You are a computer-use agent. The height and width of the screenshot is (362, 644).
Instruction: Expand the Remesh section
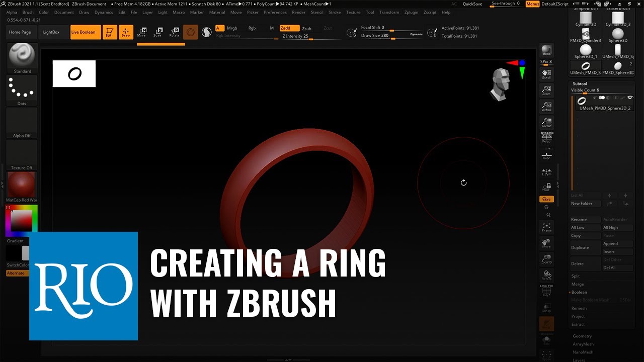click(x=579, y=308)
